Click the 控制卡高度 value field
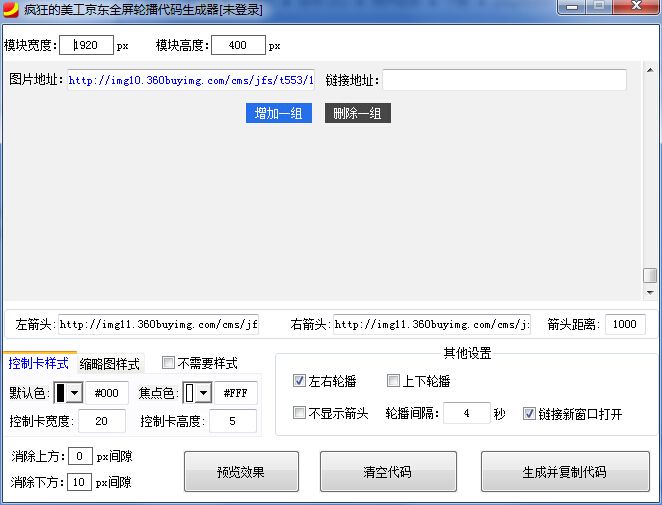662x505 pixels. tap(233, 421)
